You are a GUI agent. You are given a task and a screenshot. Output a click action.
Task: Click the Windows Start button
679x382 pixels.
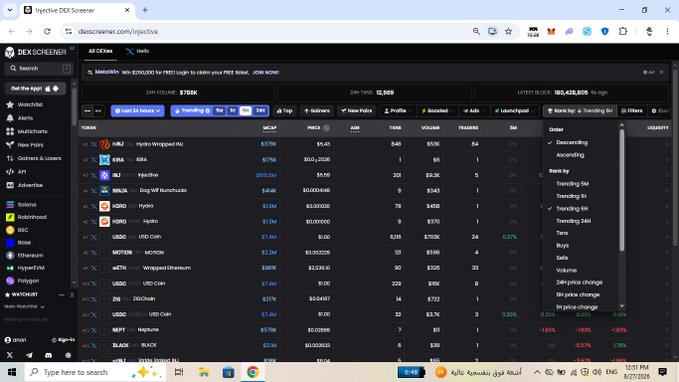click(12, 372)
